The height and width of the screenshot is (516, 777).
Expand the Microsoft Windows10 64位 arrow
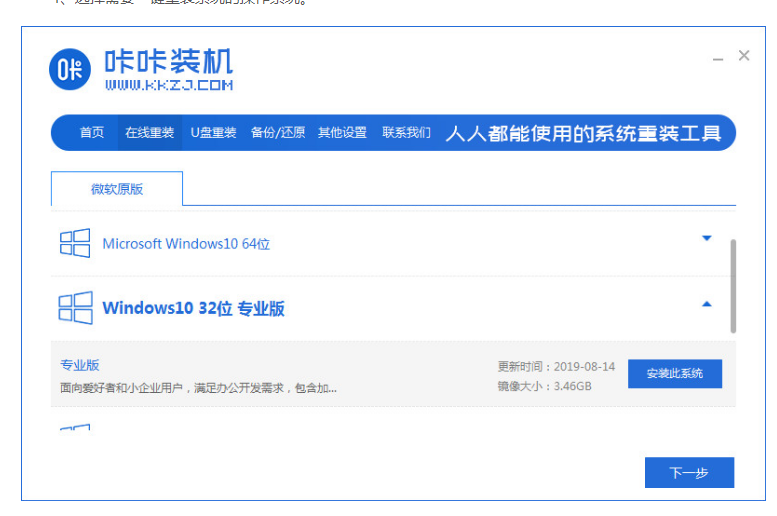pos(707,239)
